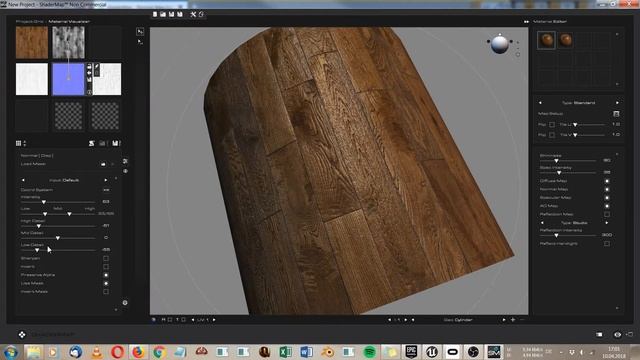This screenshot has width=640, height=360.
Task: Select the blue normal map node
Action: pos(68,79)
